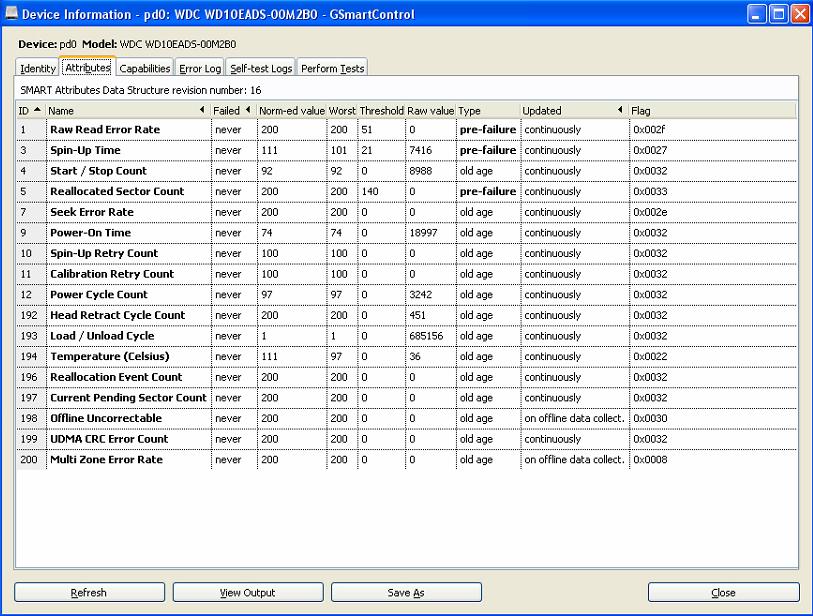Click the Save As button
813x616 pixels.
coord(406,592)
